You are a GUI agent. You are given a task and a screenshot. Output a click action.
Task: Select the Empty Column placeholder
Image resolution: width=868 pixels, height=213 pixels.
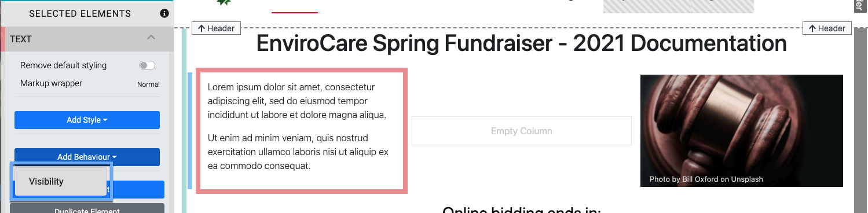point(521,131)
